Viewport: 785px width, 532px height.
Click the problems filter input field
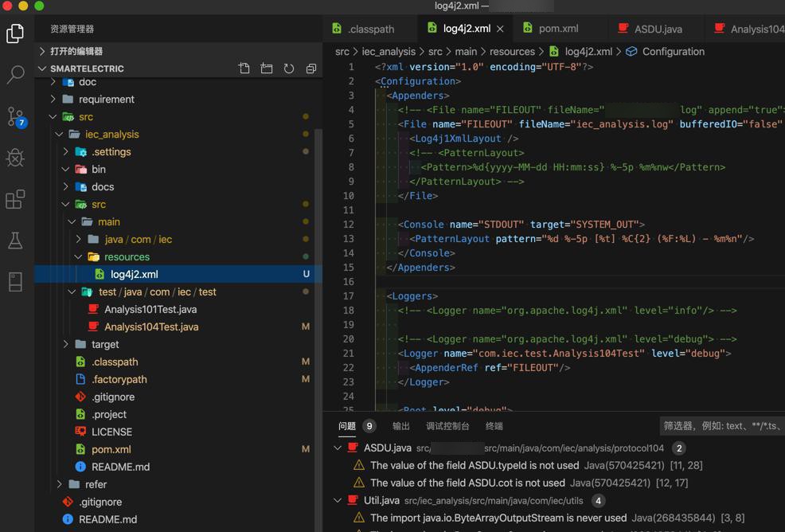[x=721, y=426]
